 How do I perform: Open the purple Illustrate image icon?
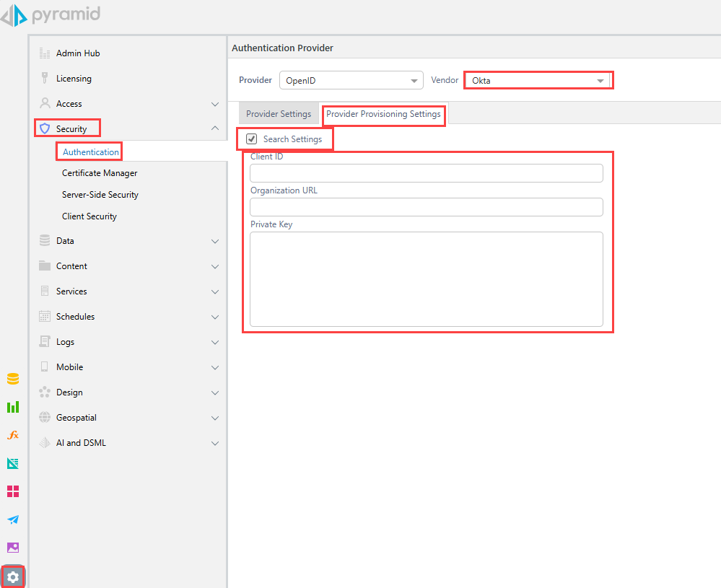(12, 547)
